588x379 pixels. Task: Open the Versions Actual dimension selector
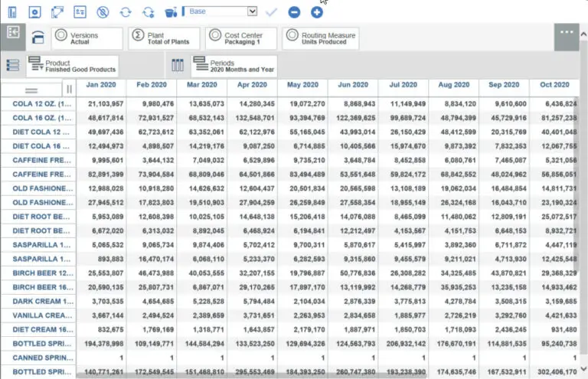coord(87,38)
